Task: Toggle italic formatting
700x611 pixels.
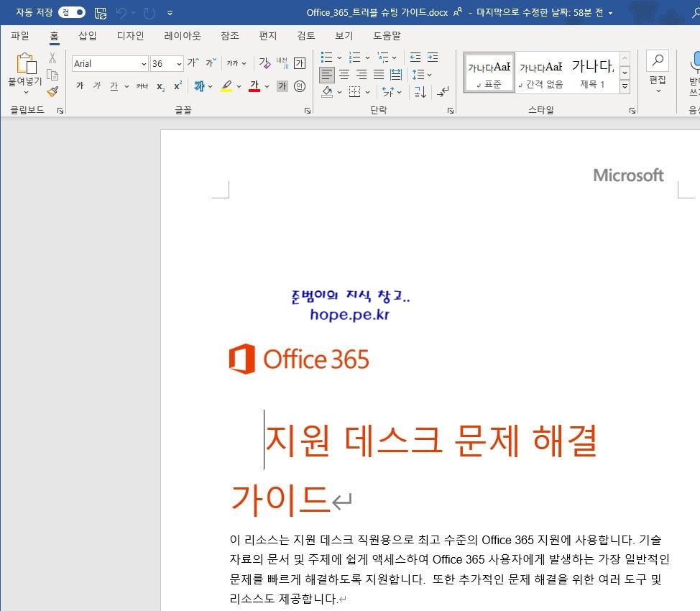Action: pyautogui.click(x=97, y=86)
